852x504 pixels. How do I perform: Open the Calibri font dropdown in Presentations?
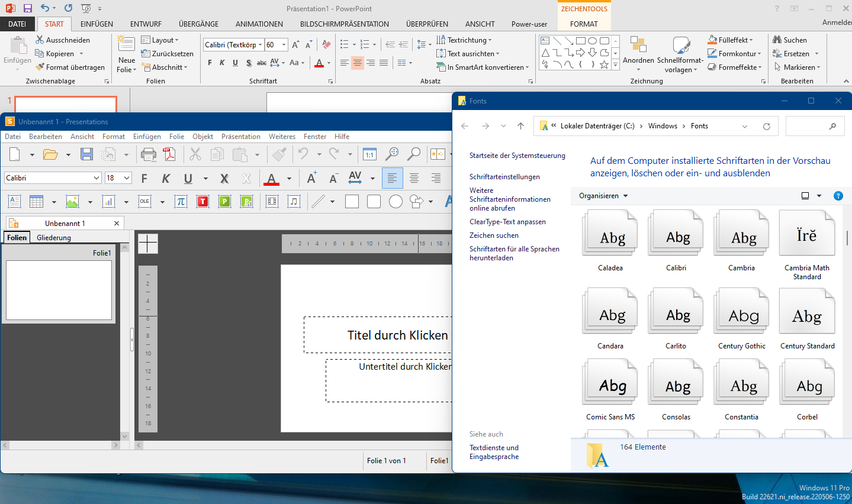point(97,178)
